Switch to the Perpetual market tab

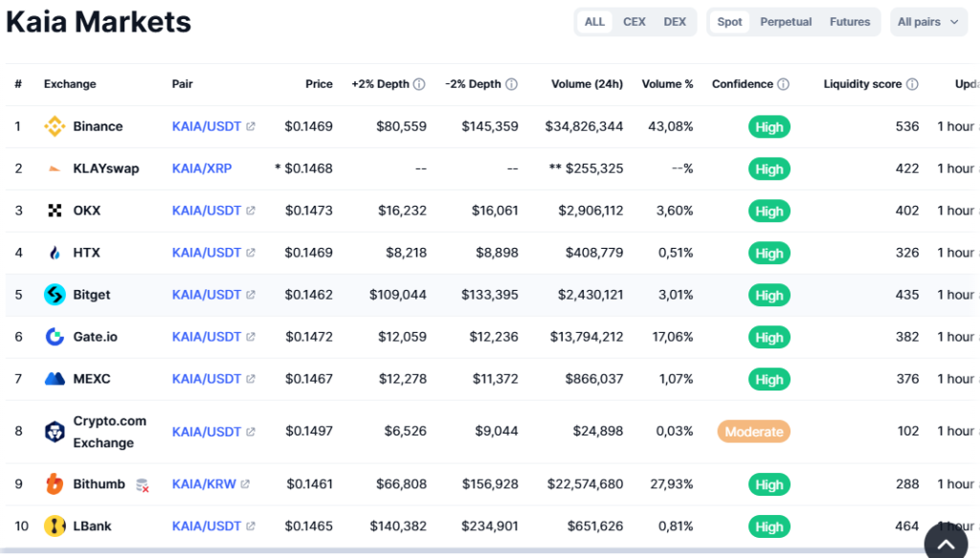[786, 22]
